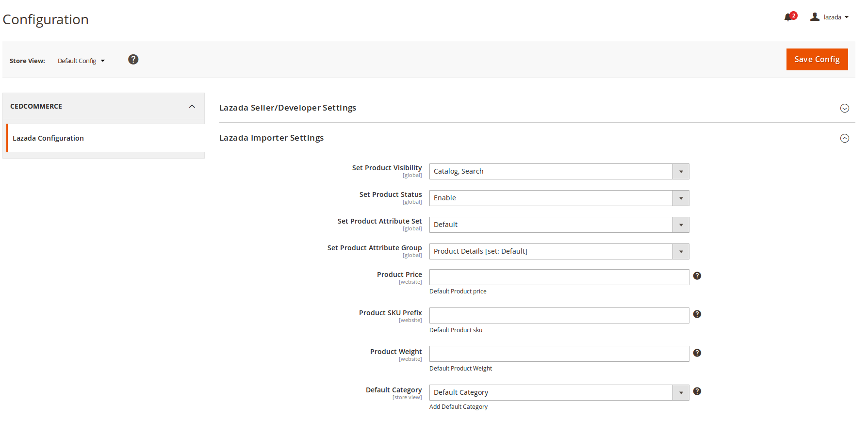
Task: Click the Default Product Weight note
Action: [460, 369]
